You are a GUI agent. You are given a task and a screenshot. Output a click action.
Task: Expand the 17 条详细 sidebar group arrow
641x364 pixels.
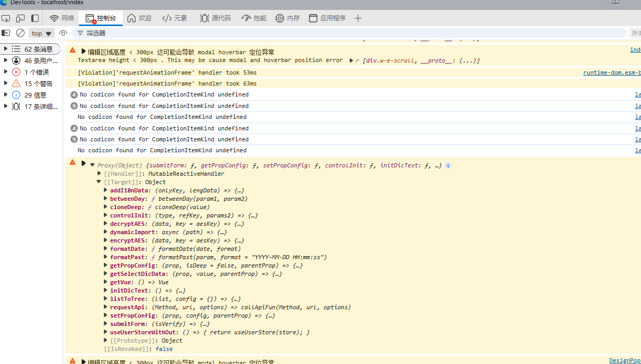coord(5,106)
